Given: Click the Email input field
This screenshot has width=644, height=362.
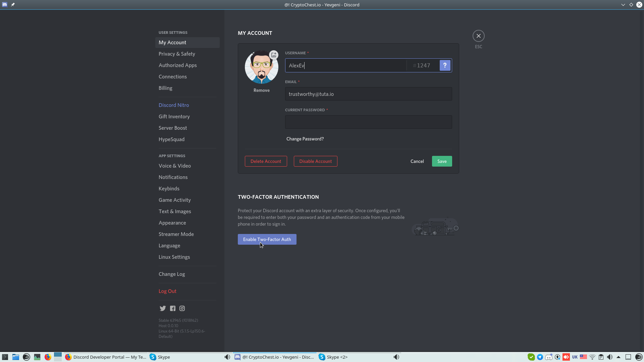Looking at the screenshot, I should pyautogui.click(x=368, y=94).
